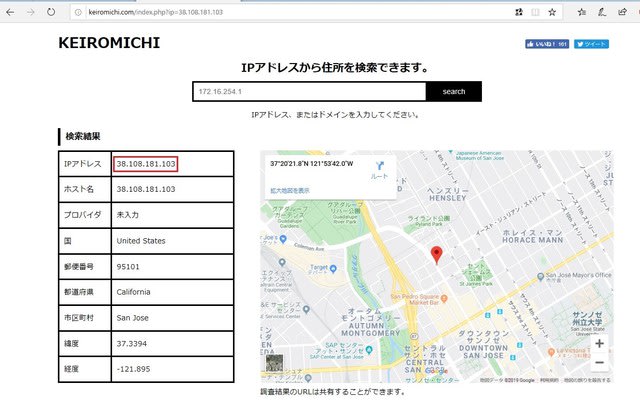
Task: Click the black search button
Action: 454,91
